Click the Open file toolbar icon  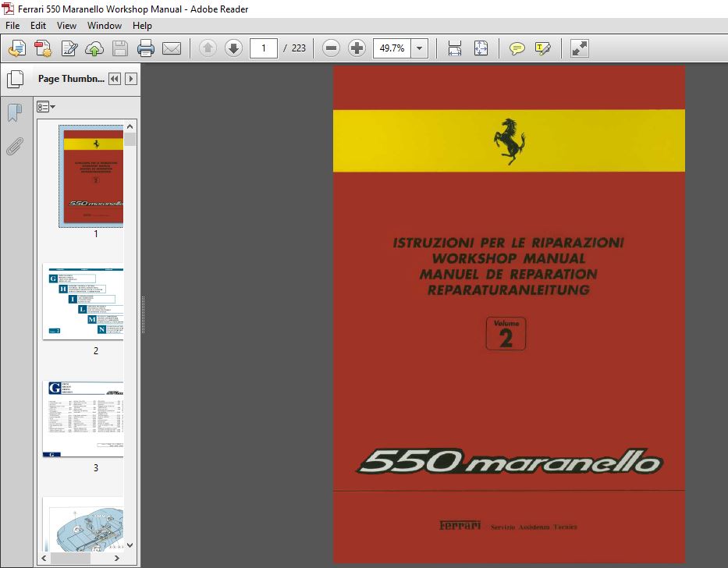pos(17,48)
